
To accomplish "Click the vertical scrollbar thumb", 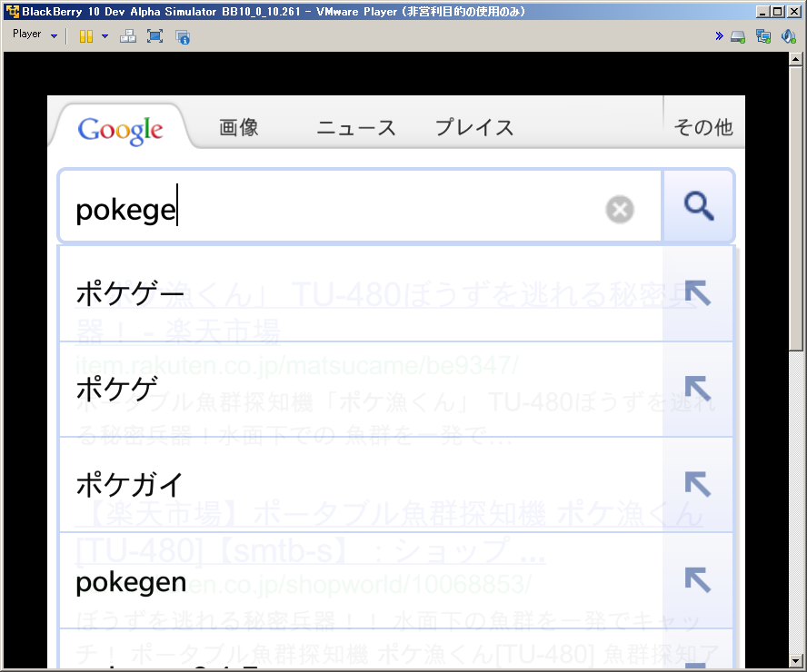I will pyautogui.click(x=796, y=208).
